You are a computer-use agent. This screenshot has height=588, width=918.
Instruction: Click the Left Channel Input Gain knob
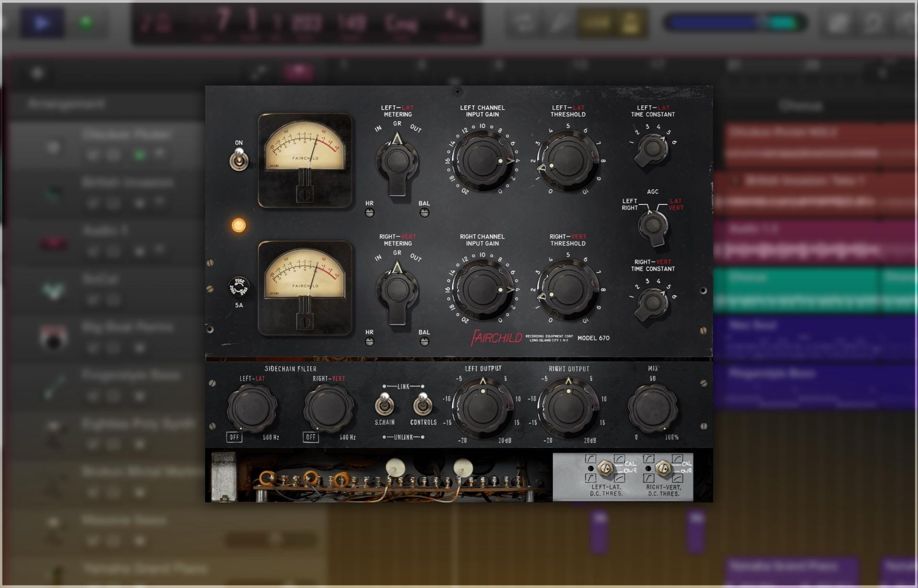point(483,161)
